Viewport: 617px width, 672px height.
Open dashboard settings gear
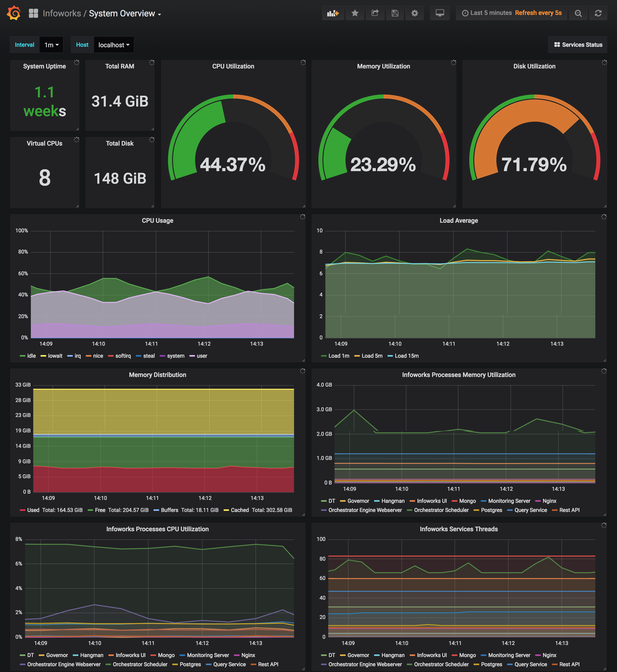point(415,13)
